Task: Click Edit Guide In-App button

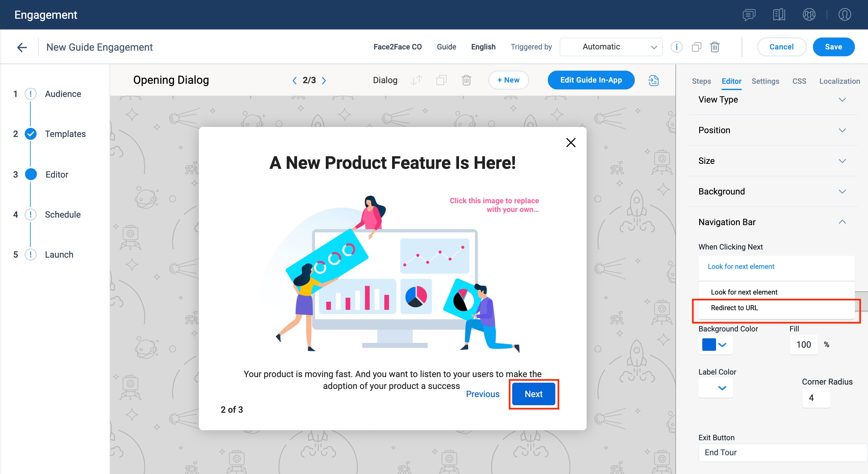Action: tap(591, 80)
